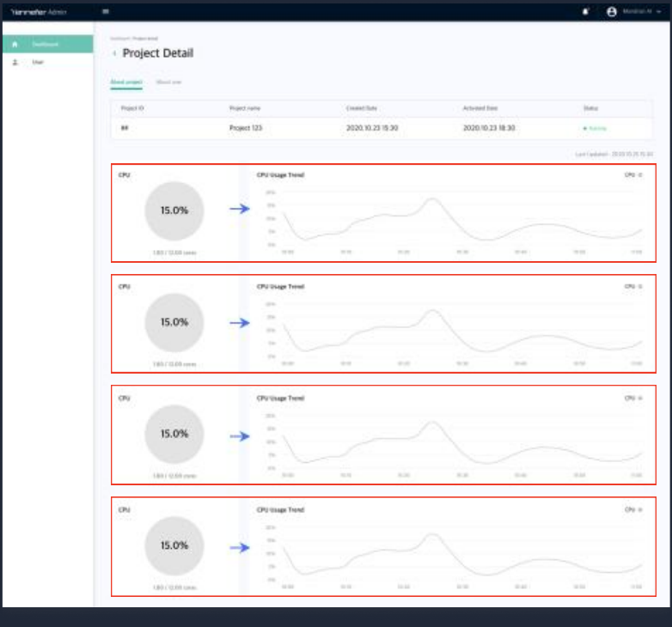This screenshot has height=627, width=672.
Task: Click the Project ID column header
Action: point(132,108)
